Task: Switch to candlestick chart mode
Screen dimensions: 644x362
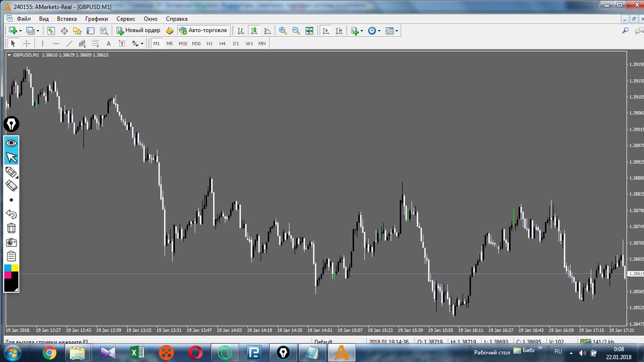Action: 254,31
